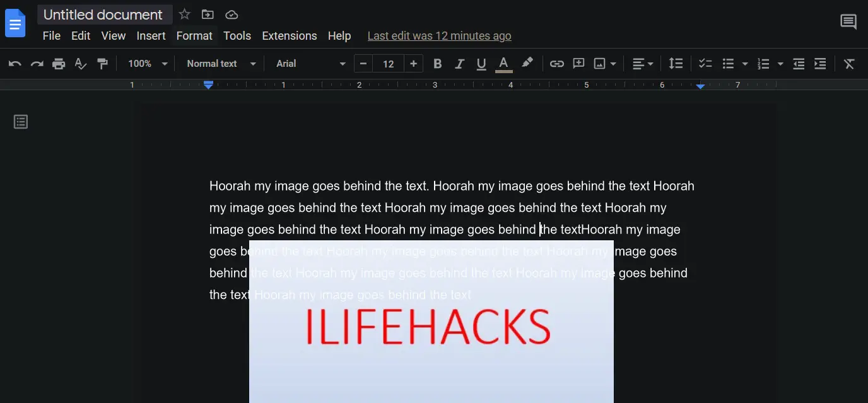Image resolution: width=868 pixels, height=403 pixels.
Task: Insert an image from toolbar
Action: (x=600, y=64)
